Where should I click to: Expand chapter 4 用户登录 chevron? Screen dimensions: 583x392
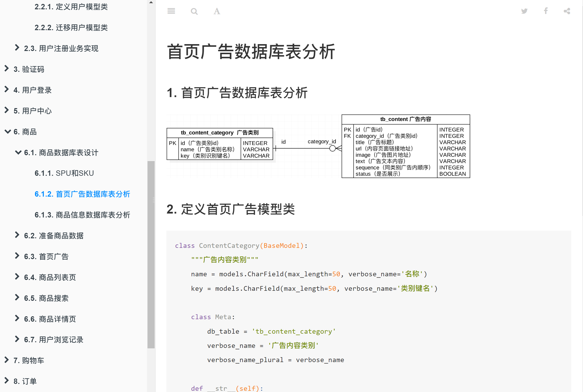tap(7, 89)
